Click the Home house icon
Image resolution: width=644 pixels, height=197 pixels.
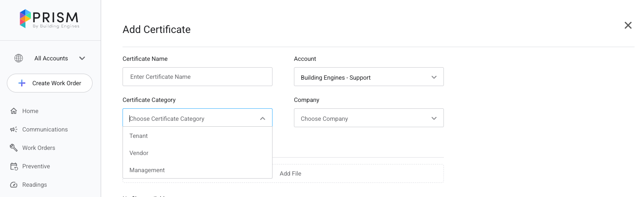click(14, 111)
